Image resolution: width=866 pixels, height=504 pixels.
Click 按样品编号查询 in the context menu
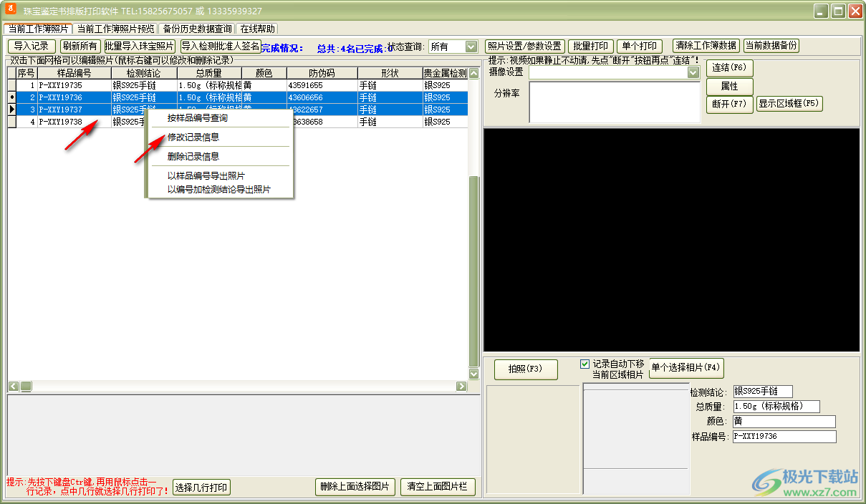197,118
